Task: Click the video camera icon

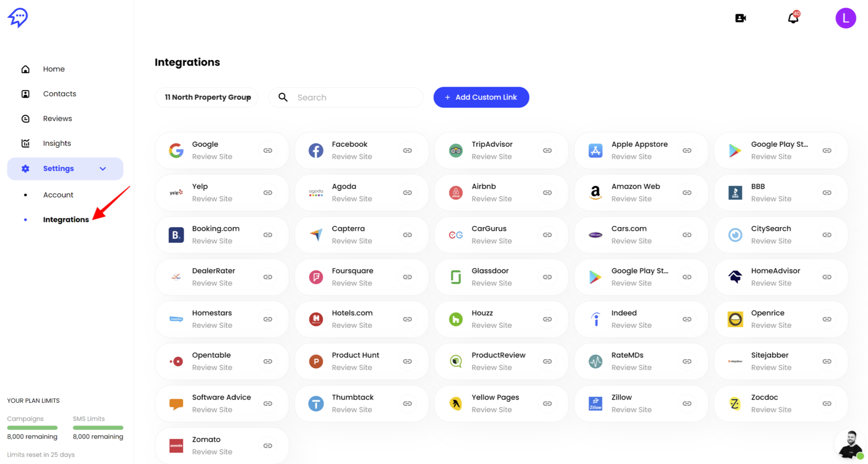Action: click(741, 18)
